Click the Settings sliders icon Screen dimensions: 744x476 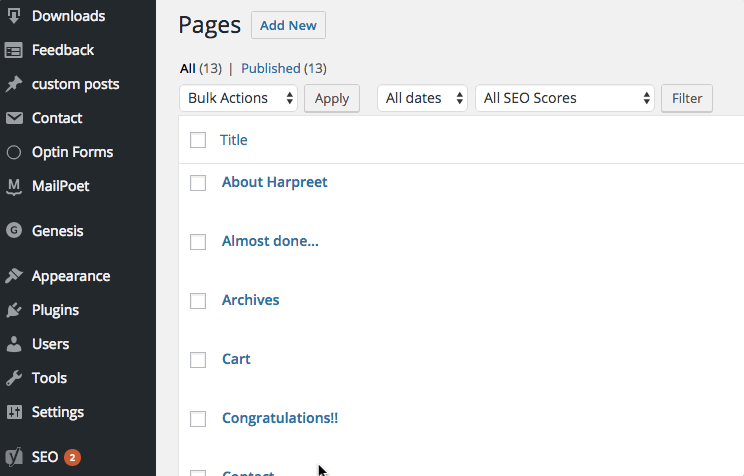(x=14, y=412)
